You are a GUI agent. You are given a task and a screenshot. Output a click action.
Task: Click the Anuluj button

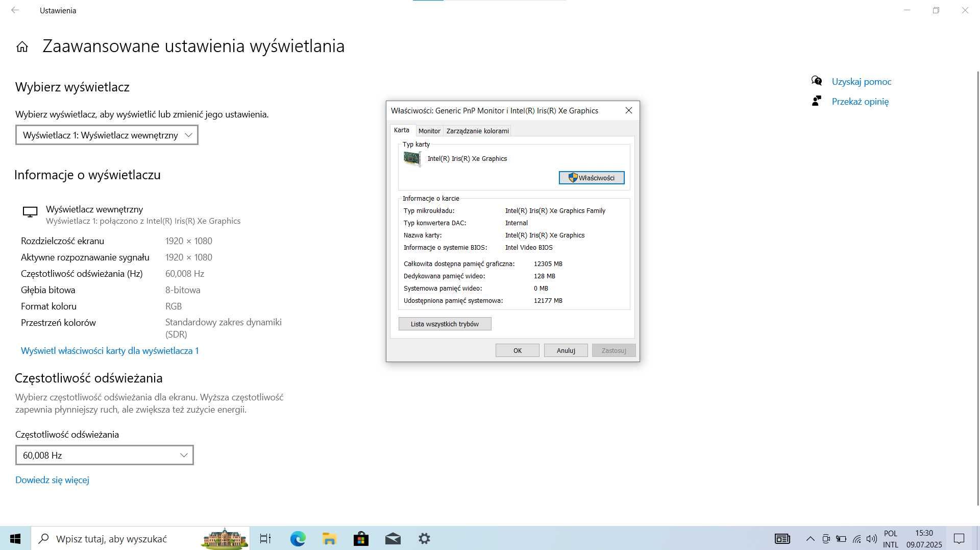coord(566,350)
